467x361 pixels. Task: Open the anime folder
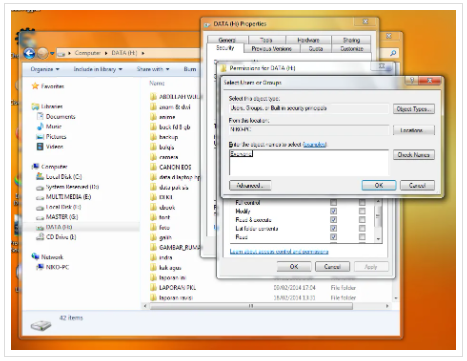[x=163, y=117]
